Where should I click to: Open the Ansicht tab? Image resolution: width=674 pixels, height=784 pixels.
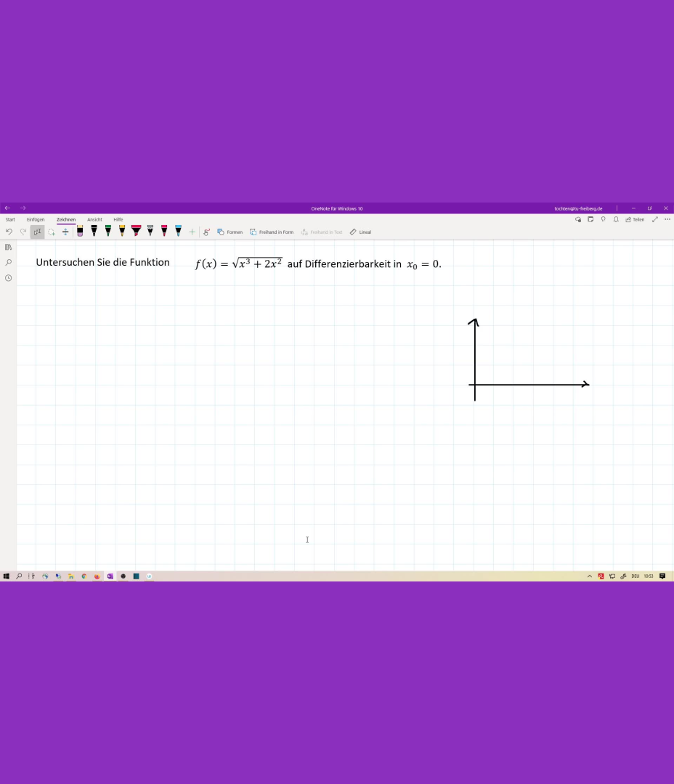tap(94, 219)
